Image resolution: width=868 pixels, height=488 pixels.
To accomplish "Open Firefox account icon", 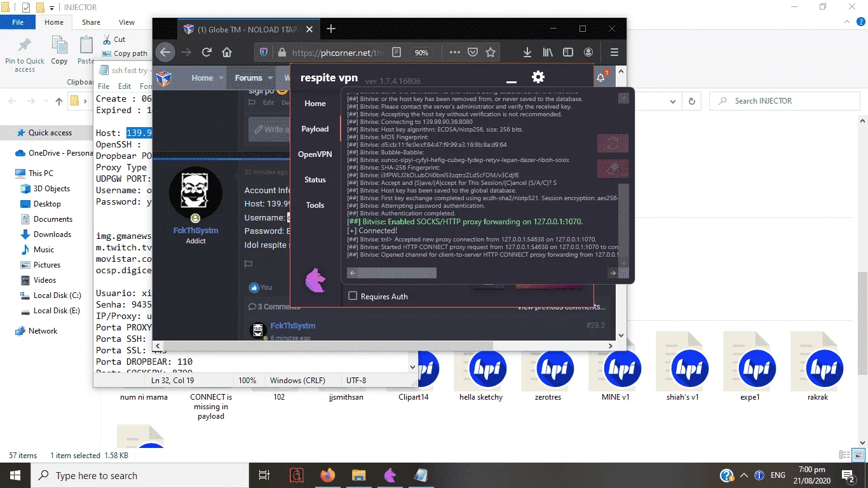I will pyautogui.click(x=589, y=53).
